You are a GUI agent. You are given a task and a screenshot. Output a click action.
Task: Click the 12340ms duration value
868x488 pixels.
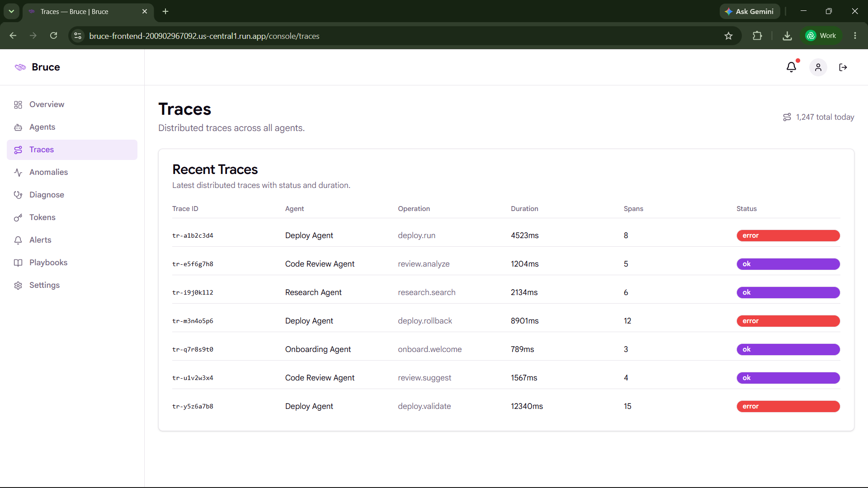(527, 406)
